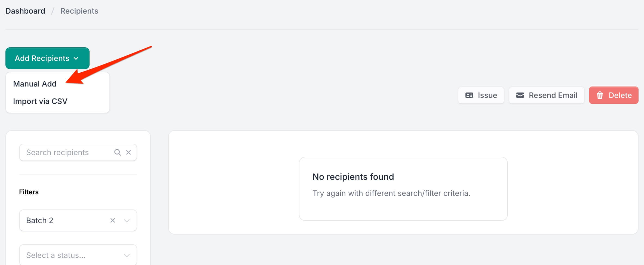Viewport: 644px width, 265px height.
Task: Click the Delete button
Action: [614, 95]
